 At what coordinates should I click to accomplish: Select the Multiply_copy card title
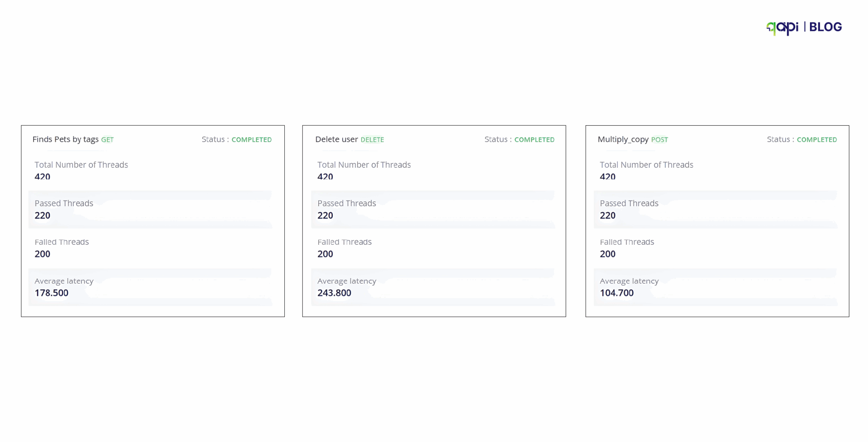(x=623, y=139)
